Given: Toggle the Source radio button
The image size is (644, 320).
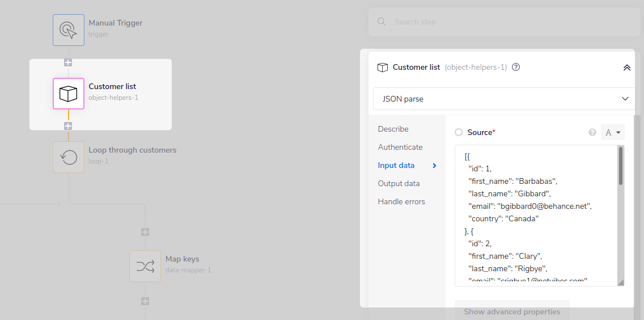Looking at the screenshot, I should coord(459,132).
